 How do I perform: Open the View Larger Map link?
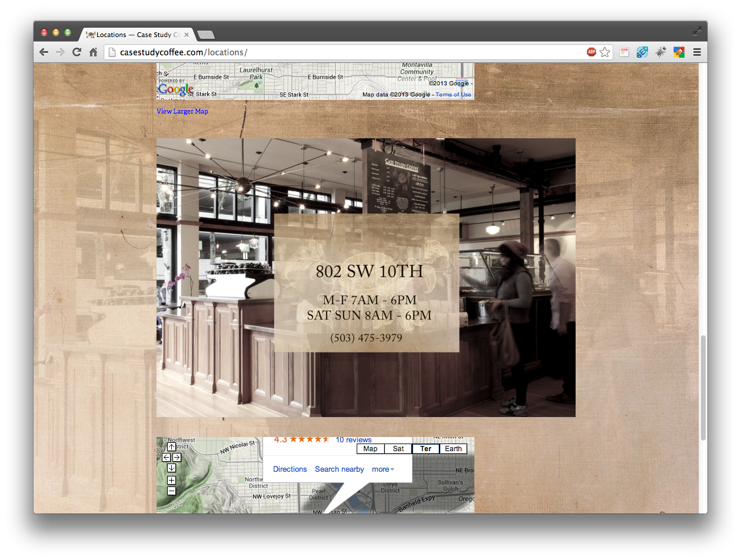(x=182, y=111)
